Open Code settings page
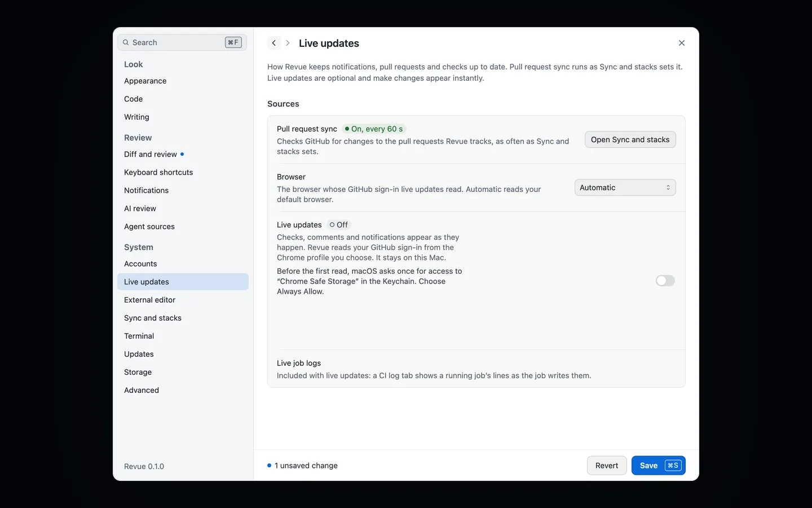This screenshot has height=508, width=812. pos(183,99)
